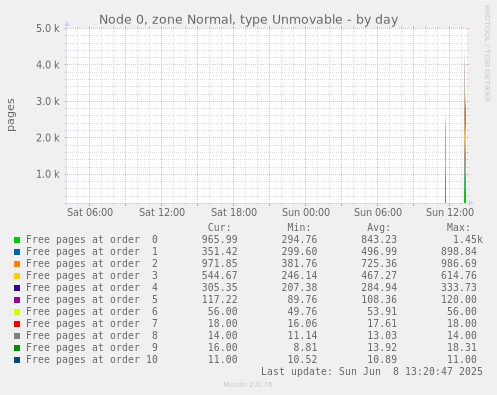The image size is (497, 395).
Task: Click order 3 minimum value 246.14
Action: tap(299, 276)
